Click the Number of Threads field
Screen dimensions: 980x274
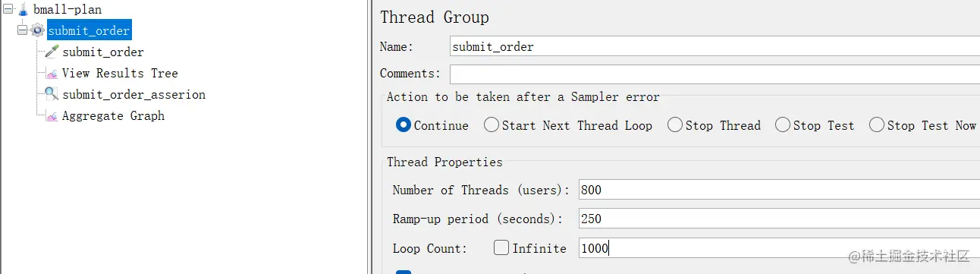tap(778, 190)
